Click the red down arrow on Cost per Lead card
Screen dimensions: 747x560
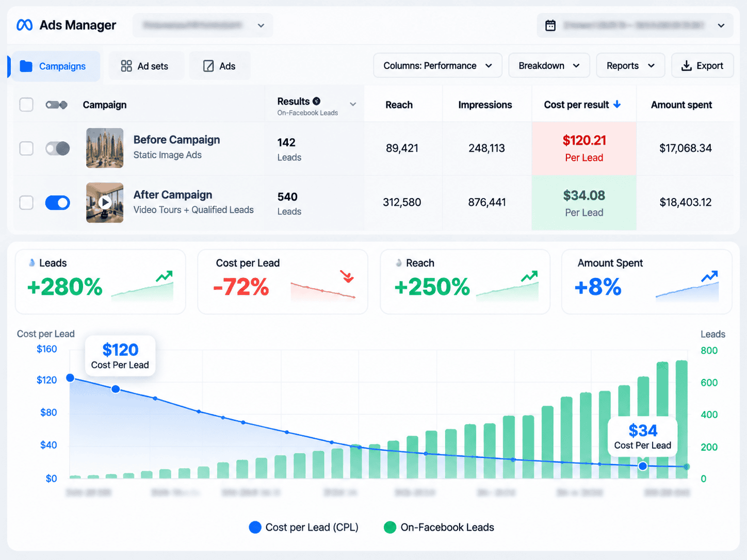347,276
